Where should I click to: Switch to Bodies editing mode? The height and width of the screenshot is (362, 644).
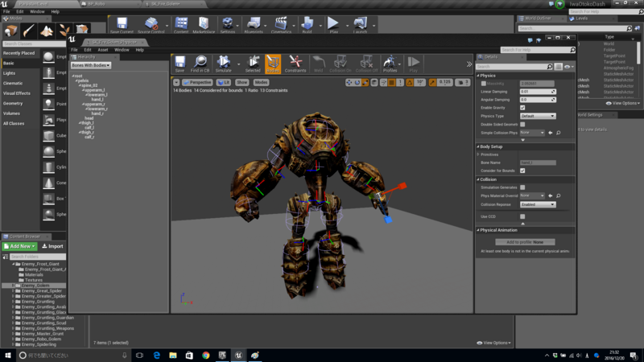[x=273, y=64]
